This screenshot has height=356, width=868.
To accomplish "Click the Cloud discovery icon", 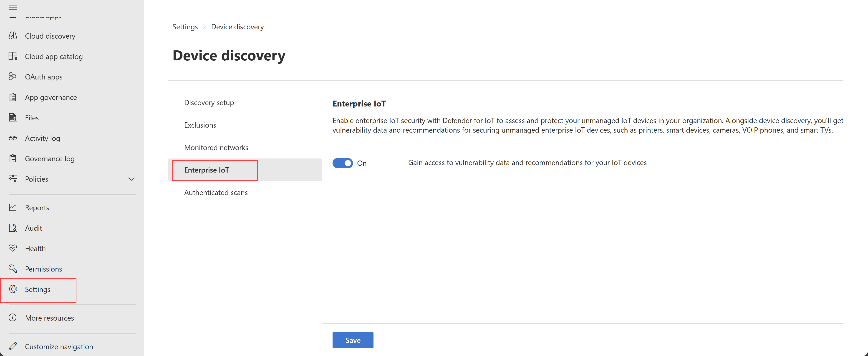I will (14, 35).
